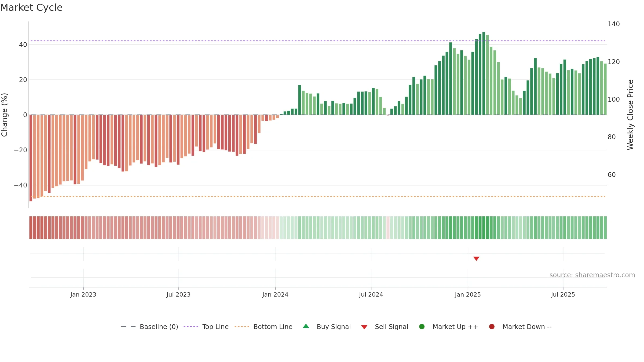Click the Baseline (0) dashed legend icon

point(128,327)
